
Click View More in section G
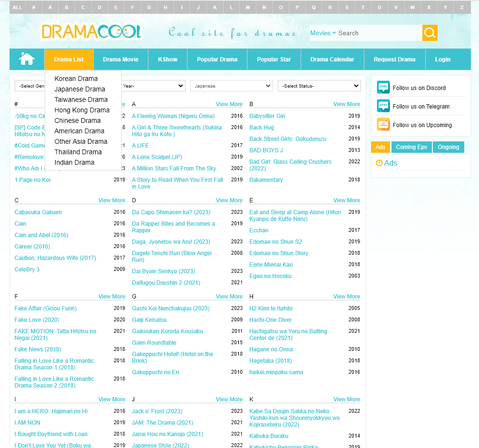pyautogui.click(x=229, y=296)
